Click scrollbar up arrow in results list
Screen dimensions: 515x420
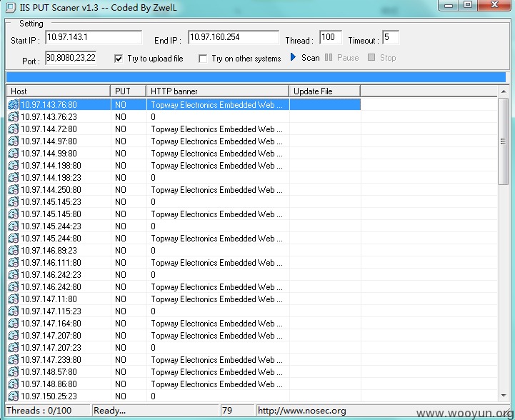point(504,91)
